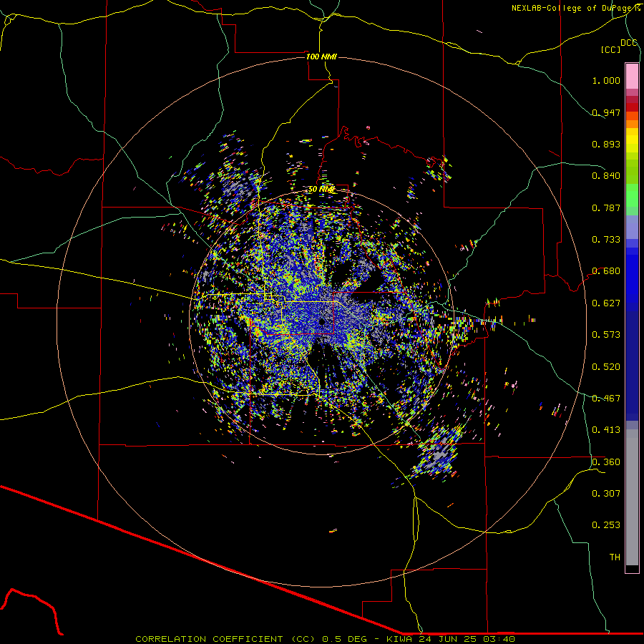644x644 pixels.
Task: Click the 0.413 scale value
Action: (606, 430)
